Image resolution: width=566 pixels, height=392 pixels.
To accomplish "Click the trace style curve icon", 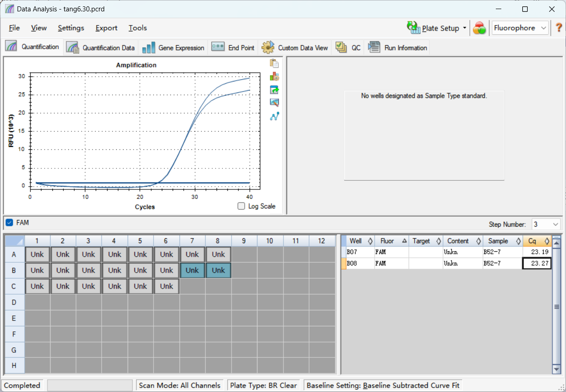I will click(x=274, y=116).
